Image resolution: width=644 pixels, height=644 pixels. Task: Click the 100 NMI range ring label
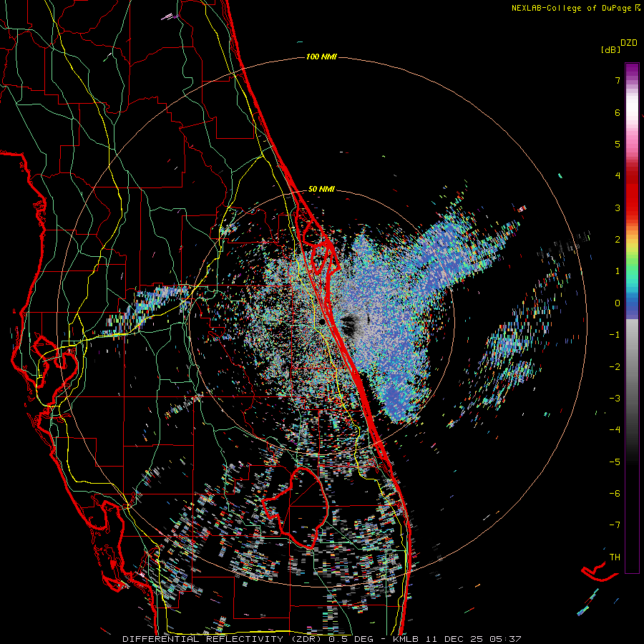click(321, 57)
